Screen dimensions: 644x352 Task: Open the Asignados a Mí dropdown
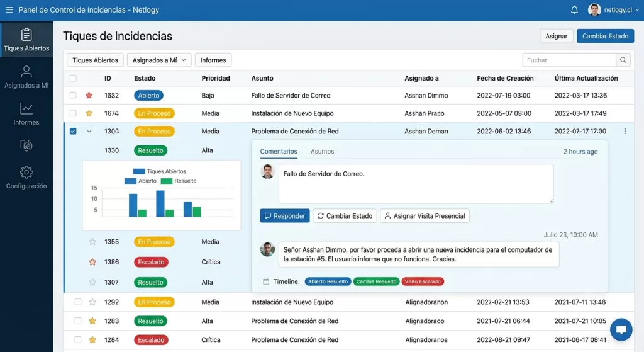(x=159, y=60)
